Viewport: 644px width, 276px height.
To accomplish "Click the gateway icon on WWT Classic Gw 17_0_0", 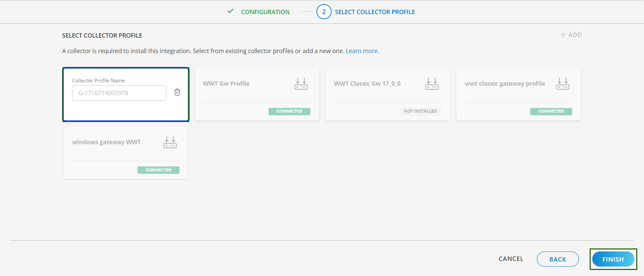I will [x=432, y=84].
